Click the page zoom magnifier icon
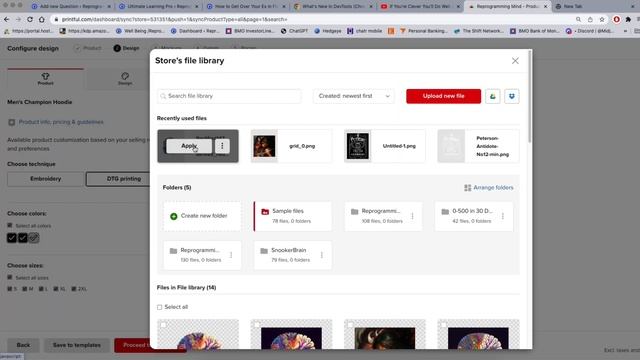The height and width of the screenshot is (360, 640). coord(578,19)
